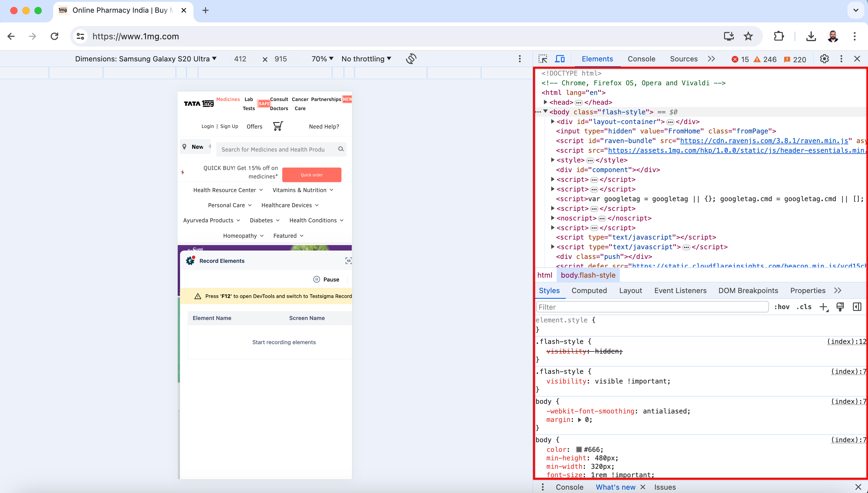Open the DOM Breakpoints tab
Viewport: 868px width, 493px height.
click(x=748, y=291)
